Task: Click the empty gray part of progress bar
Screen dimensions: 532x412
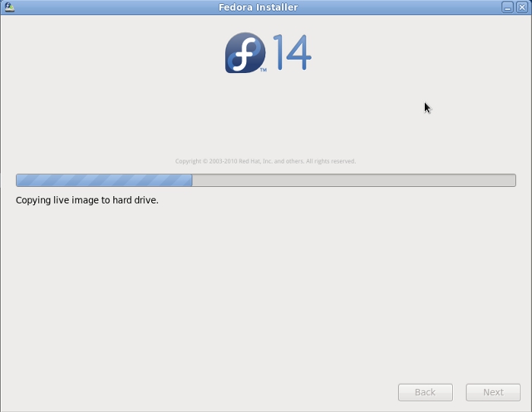Action: click(x=353, y=180)
